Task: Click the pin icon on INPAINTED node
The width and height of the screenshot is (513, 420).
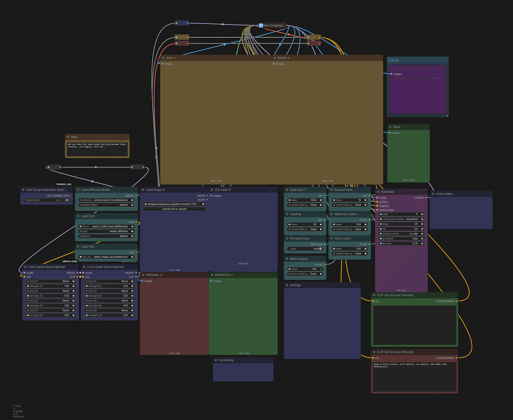Action: click(232, 275)
